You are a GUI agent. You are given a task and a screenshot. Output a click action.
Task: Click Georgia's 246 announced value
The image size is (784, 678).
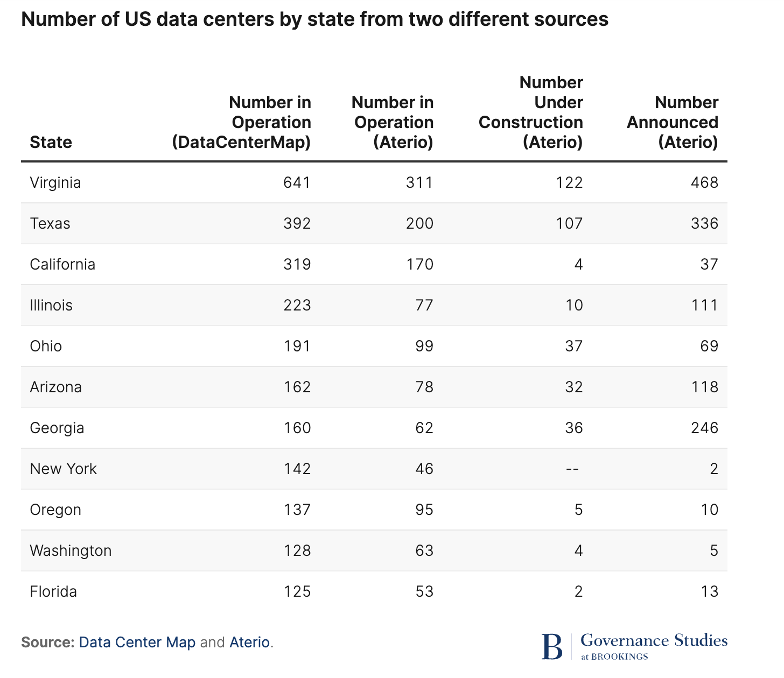(704, 428)
